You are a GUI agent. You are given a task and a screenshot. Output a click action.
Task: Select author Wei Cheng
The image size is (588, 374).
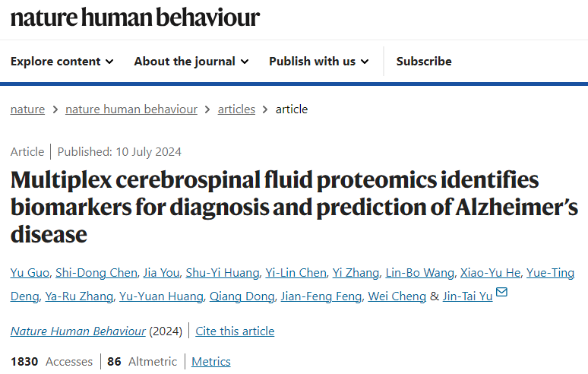pyautogui.click(x=397, y=296)
